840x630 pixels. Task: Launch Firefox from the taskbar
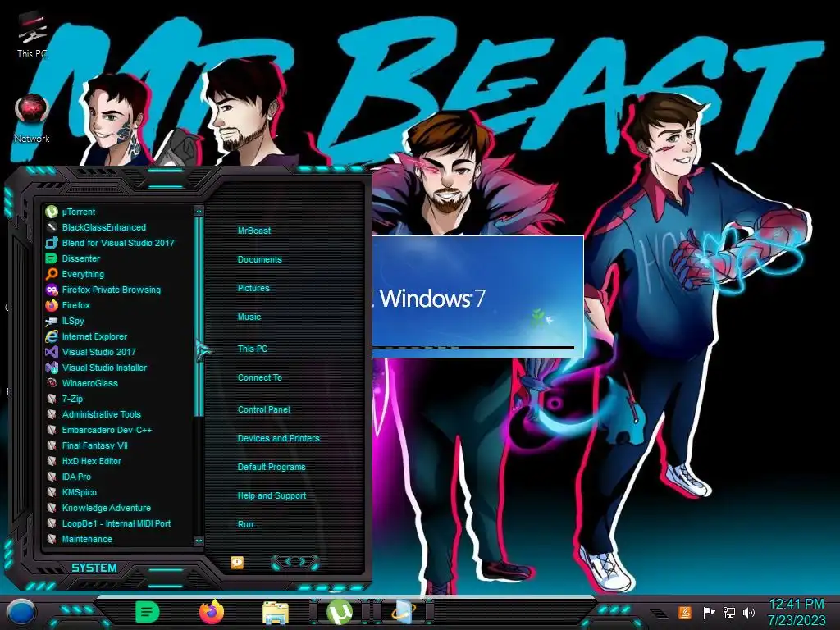[x=212, y=612]
